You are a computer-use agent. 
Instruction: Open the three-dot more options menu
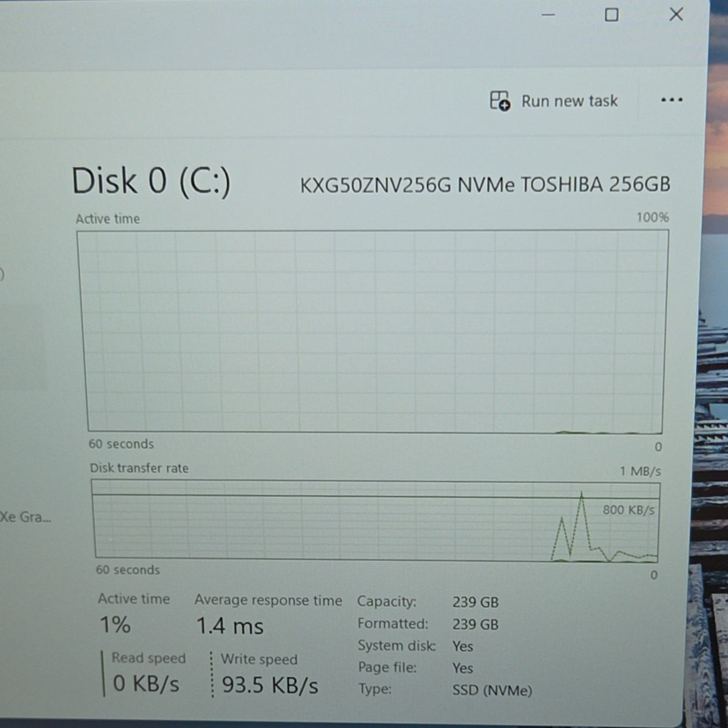click(x=672, y=100)
